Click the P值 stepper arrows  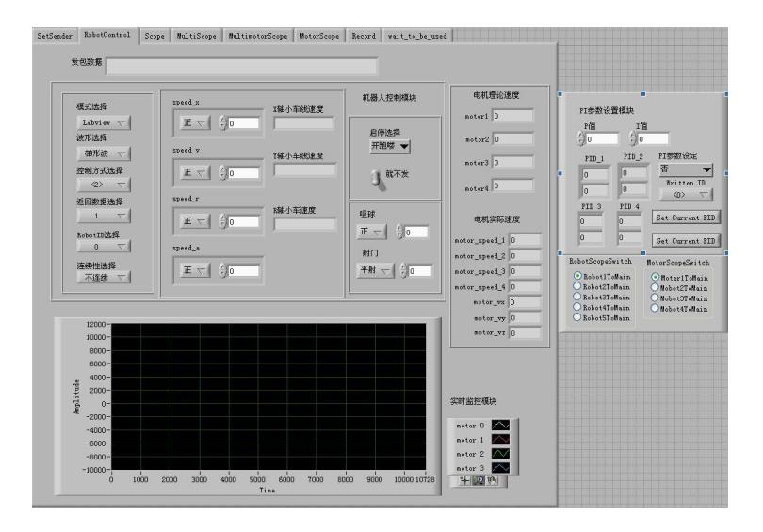581,138
